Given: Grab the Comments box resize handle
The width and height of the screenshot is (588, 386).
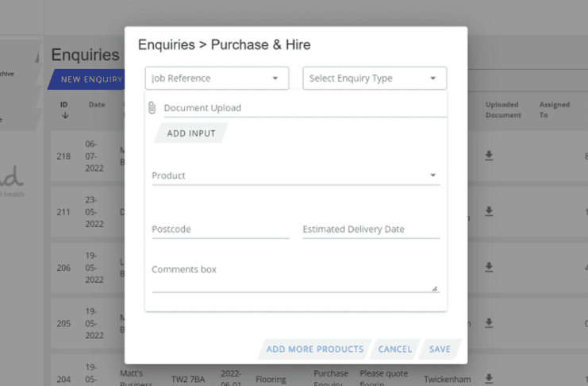Looking at the screenshot, I should tap(434, 288).
